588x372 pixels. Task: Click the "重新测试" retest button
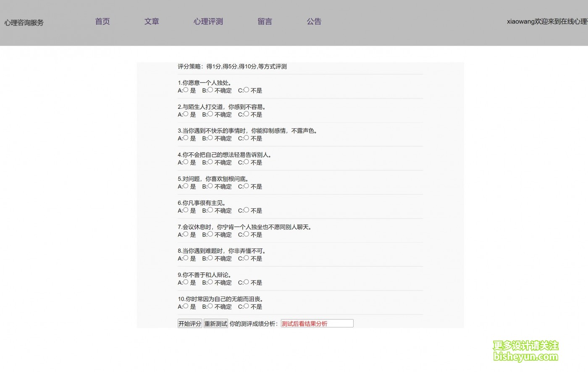(215, 323)
